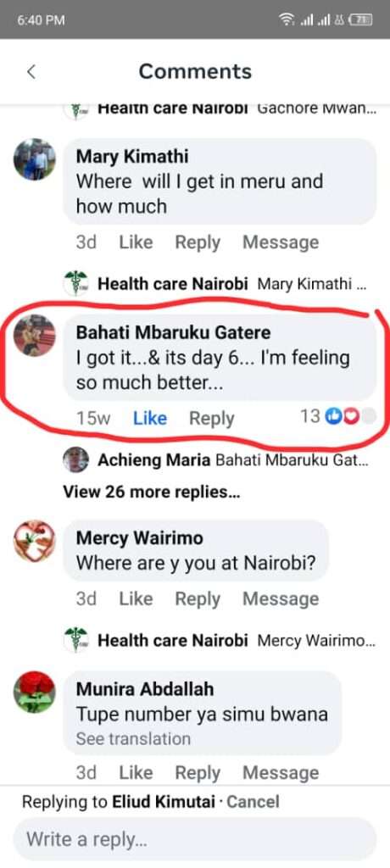
Task: Toggle Like on Bahati Mbaruku Gatere's comment
Action: (x=150, y=419)
